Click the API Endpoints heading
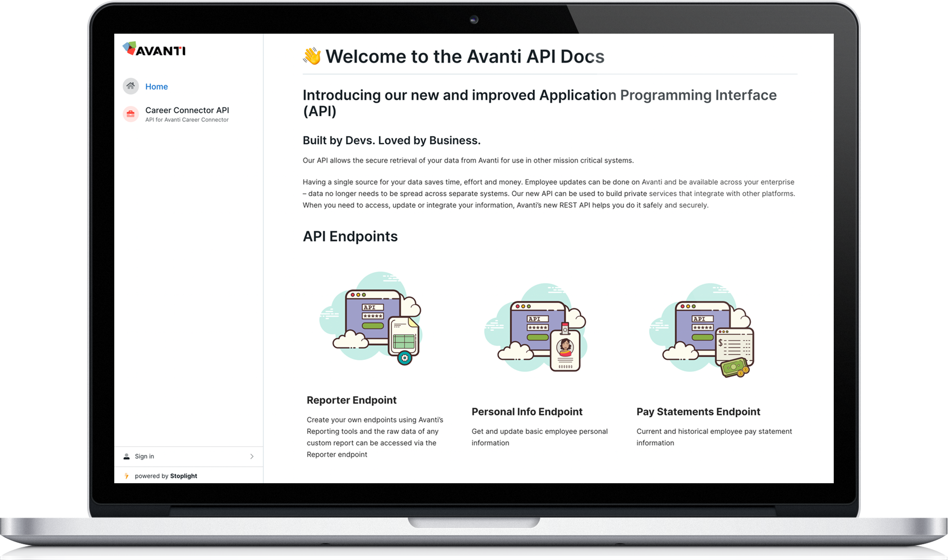 click(350, 236)
